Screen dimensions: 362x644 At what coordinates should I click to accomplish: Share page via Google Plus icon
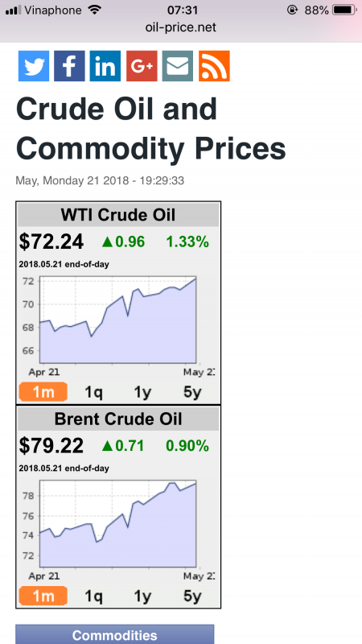(142, 66)
